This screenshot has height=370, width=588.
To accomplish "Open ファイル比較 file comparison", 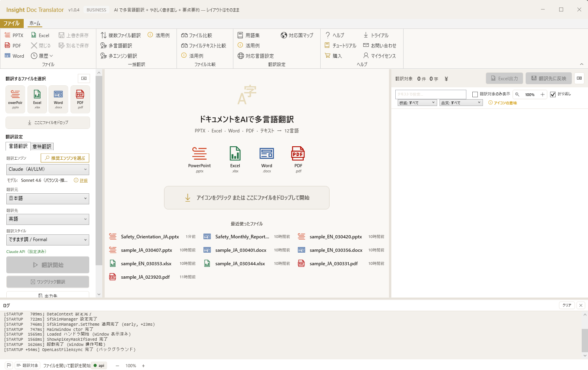I will 196,35.
